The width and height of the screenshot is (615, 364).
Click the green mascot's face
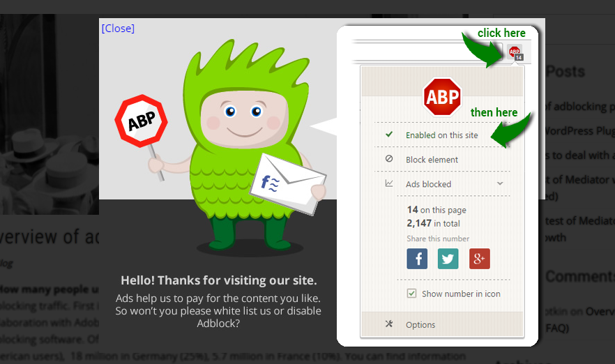click(244, 119)
